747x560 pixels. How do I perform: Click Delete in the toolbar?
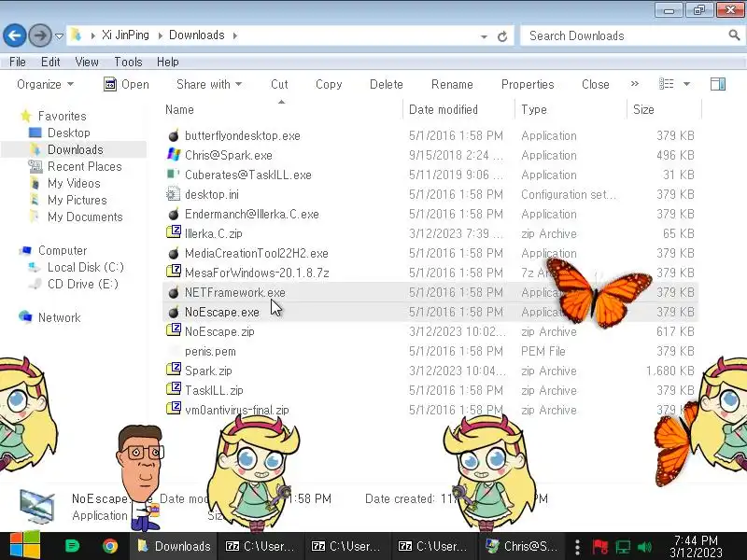coord(387,84)
